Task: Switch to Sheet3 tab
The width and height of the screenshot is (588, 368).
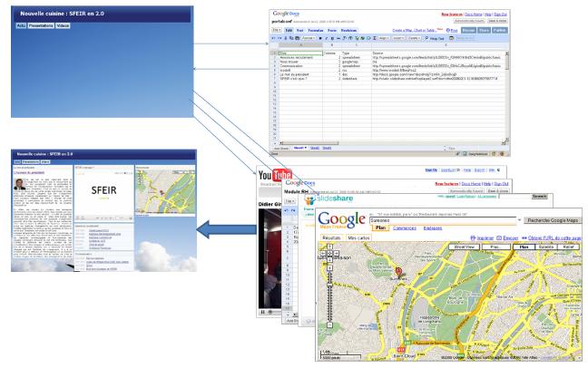Action: tap(327, 148)
